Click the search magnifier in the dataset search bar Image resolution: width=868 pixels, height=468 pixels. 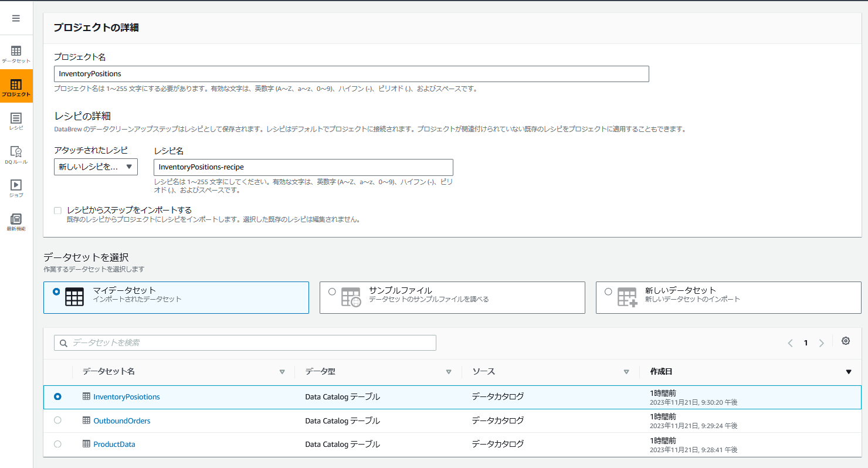coord(63,342)
